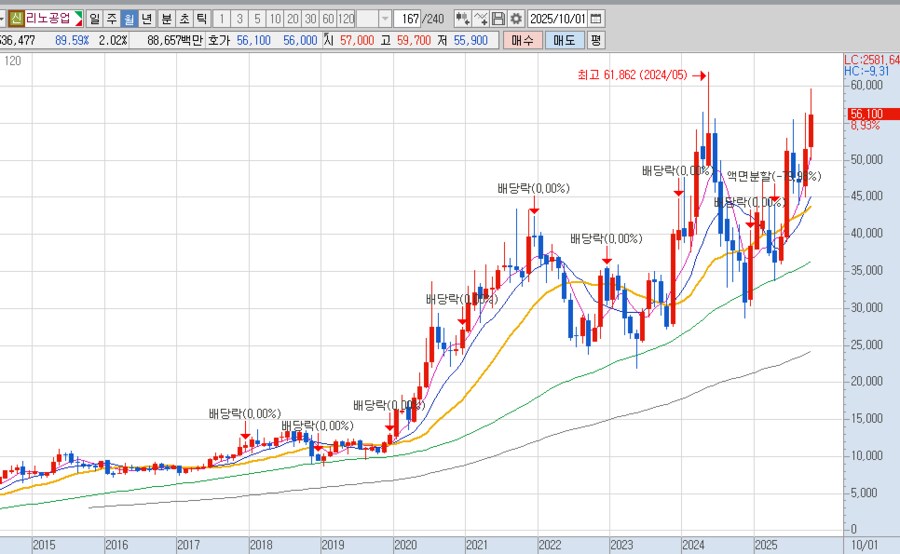Click the 평 button

pos(596,40)
